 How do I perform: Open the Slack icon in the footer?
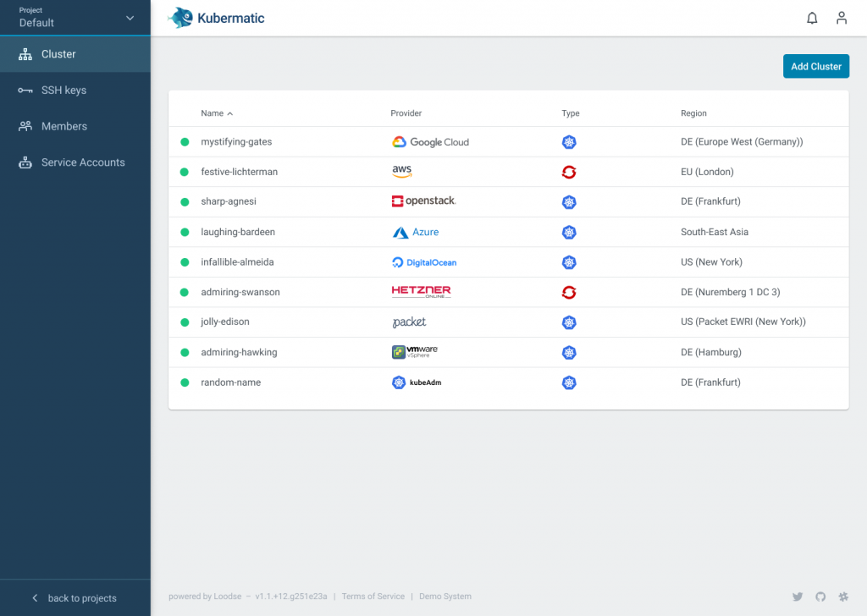[843, 597]
